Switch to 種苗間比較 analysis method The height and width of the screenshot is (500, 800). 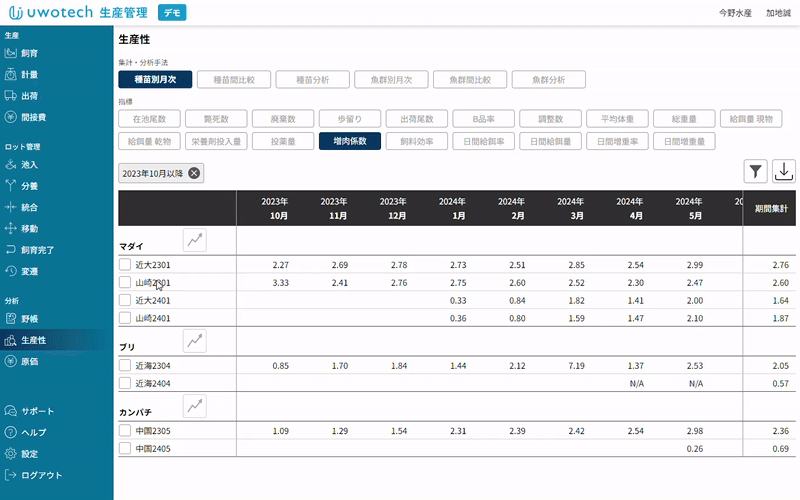233,79
